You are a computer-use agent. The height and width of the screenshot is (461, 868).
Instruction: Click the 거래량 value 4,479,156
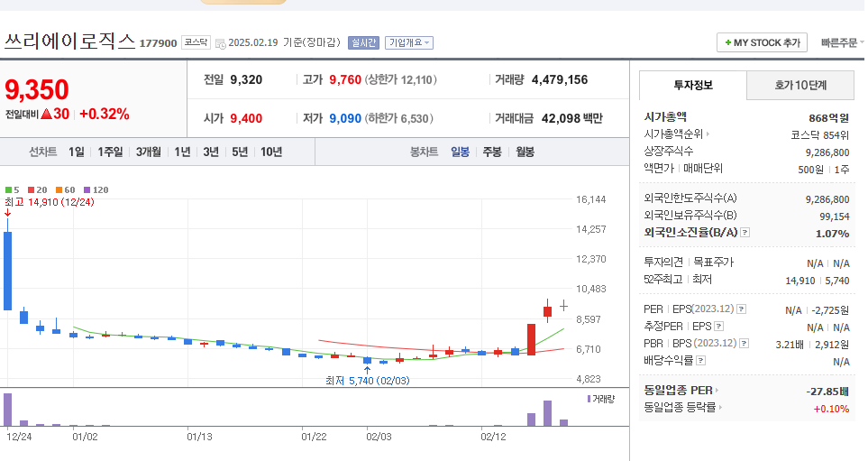[560, 79]
